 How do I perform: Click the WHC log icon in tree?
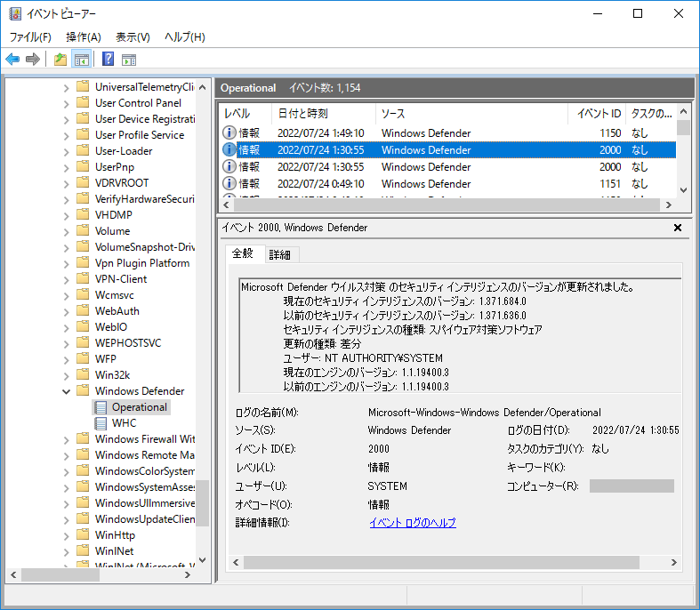(x=101, y=423)
